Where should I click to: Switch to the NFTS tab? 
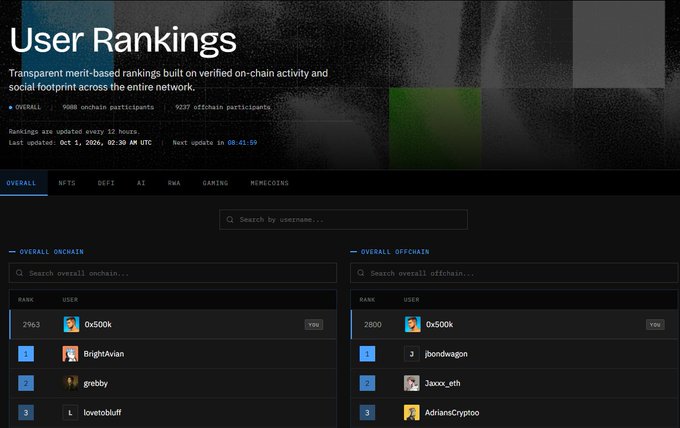[67, 183]
